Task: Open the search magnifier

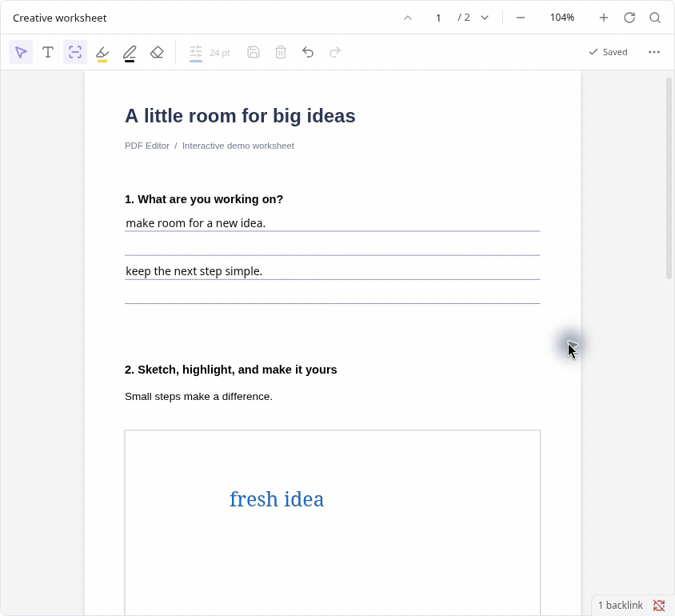Action: click(x=655, y=18)
